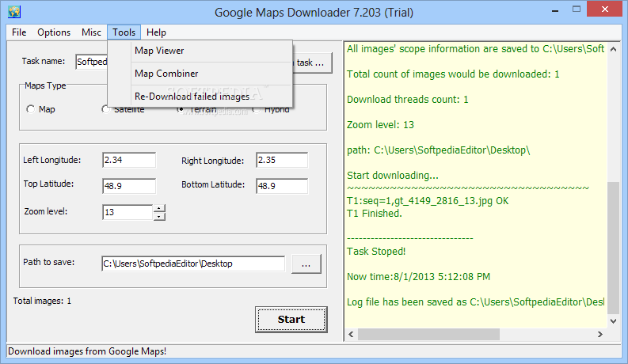Maximize the Google Maps Downloader window

[x=577, y=9]
